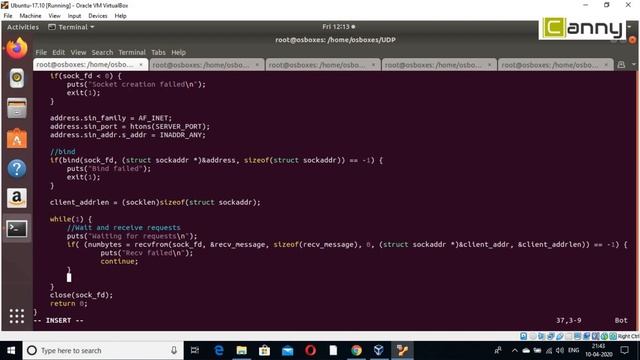
Task: Launch Microsoft Edge from taskbar
Action: pos(219,350)
